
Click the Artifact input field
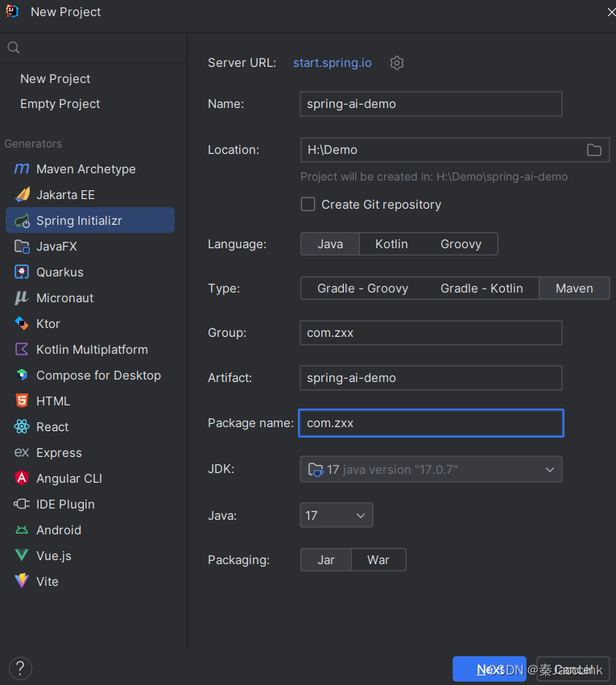point(431,378)
